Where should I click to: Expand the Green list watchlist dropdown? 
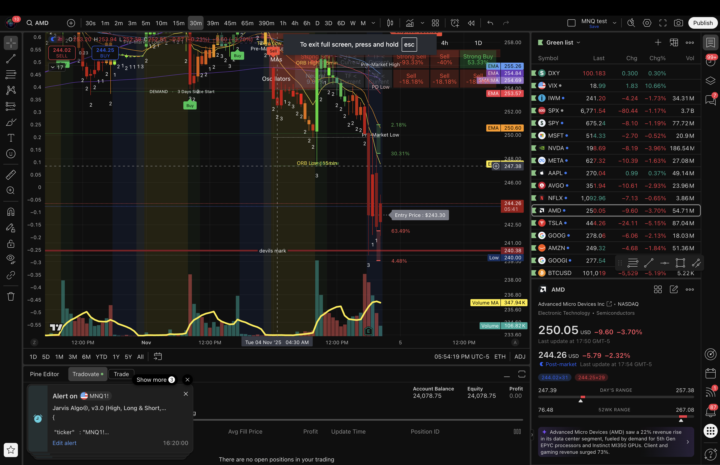pyautogui.click(x=561, y=42)
